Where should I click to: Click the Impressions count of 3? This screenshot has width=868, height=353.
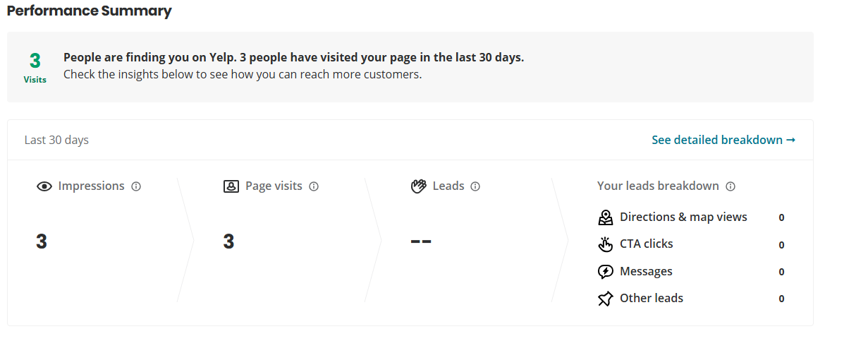42,241
